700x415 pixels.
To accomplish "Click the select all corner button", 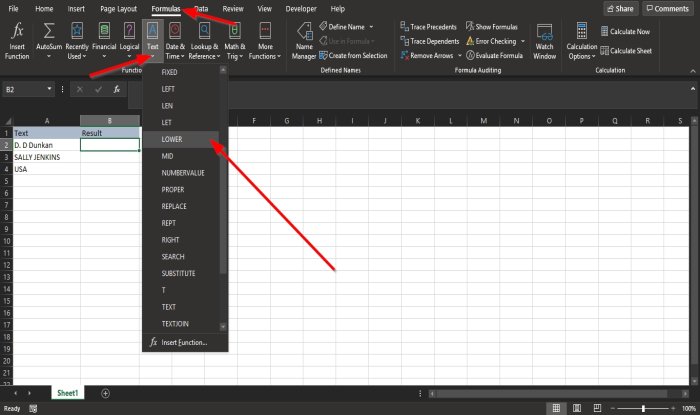I will (x=7, y=121).
